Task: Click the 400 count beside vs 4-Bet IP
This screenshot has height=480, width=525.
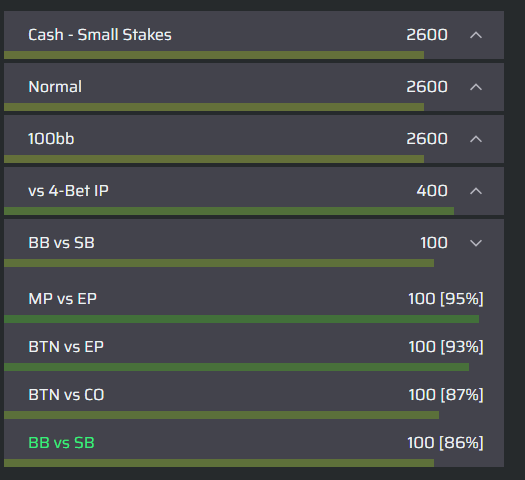Action: pos(432,191)
